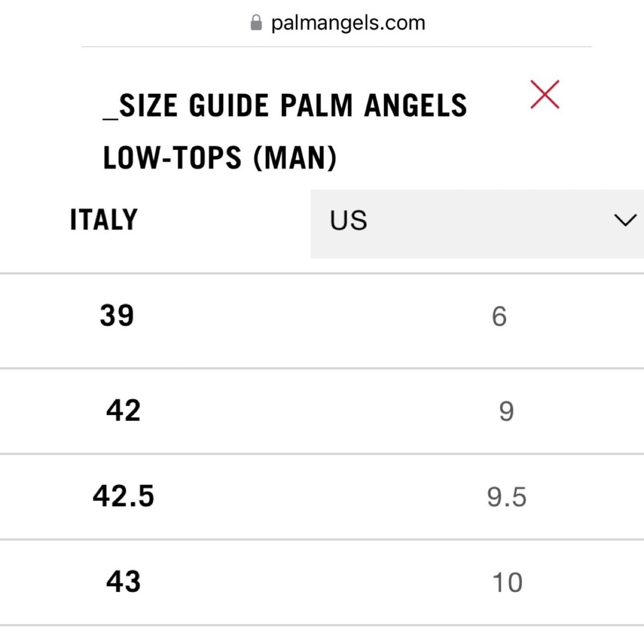
Task: Open the US size region dropdown
Action: (x=477, y=223)
